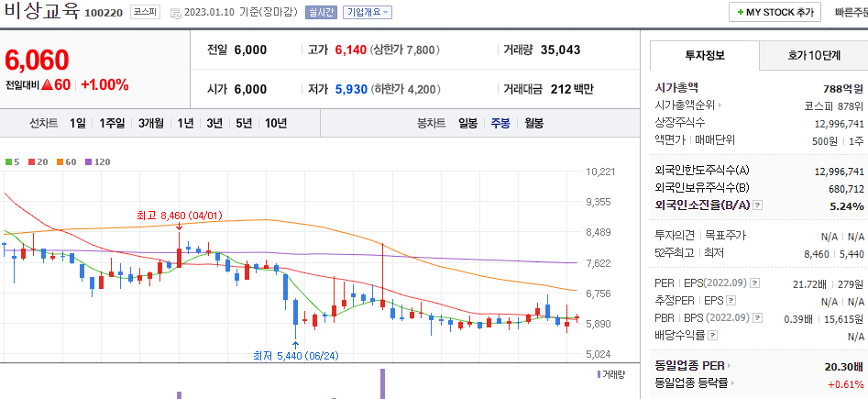The height and width of the screenshot is (399, 868).
Task: Click the PER value 21.72배
Action: [810, 284]
